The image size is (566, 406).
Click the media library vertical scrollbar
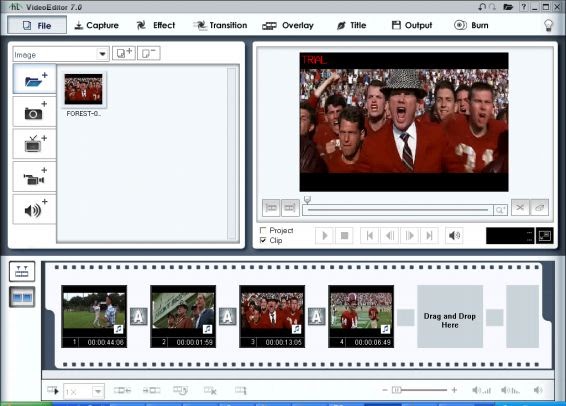tap(232, 153)
